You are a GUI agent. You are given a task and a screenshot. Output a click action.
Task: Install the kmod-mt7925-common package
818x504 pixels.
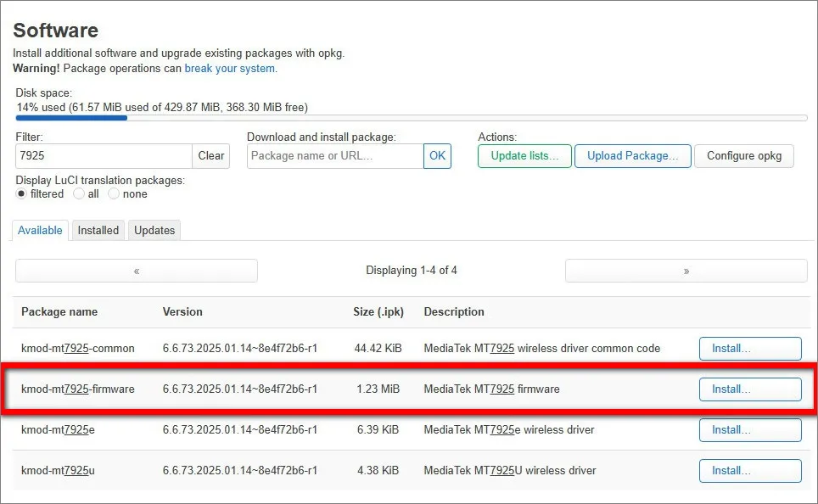click(750, 349)
